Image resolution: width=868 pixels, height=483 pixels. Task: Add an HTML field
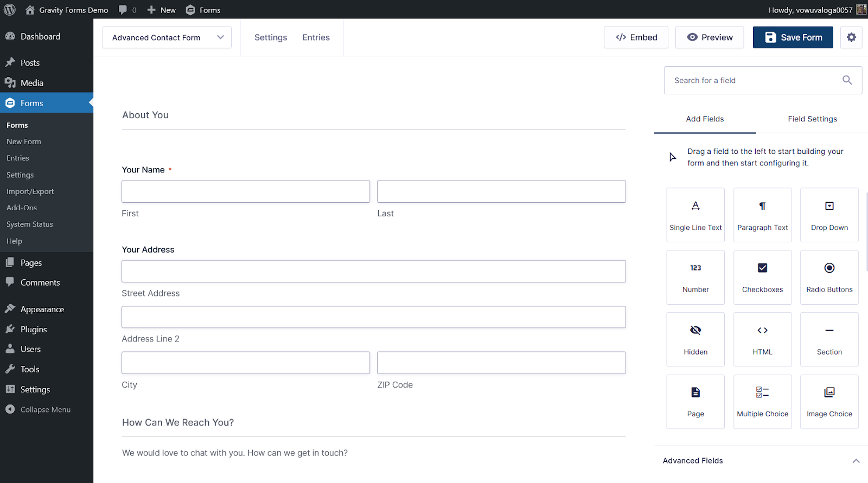(762, 339)
